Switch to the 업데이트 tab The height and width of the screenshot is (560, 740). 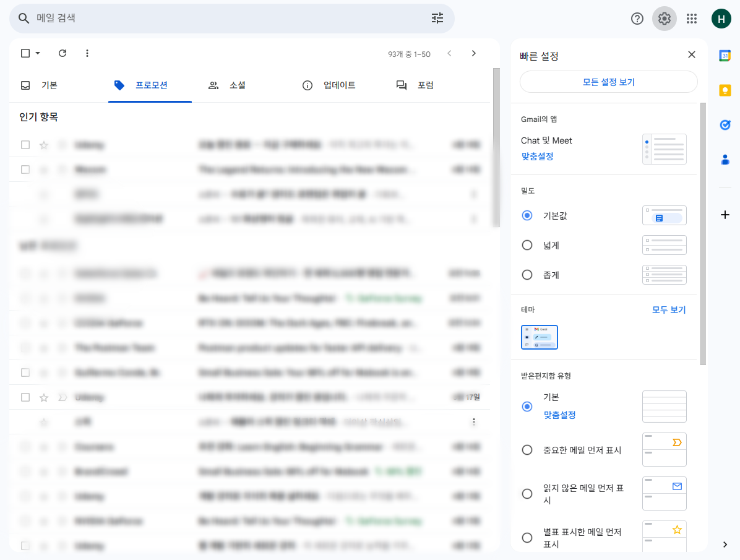(x=329, y=85)
